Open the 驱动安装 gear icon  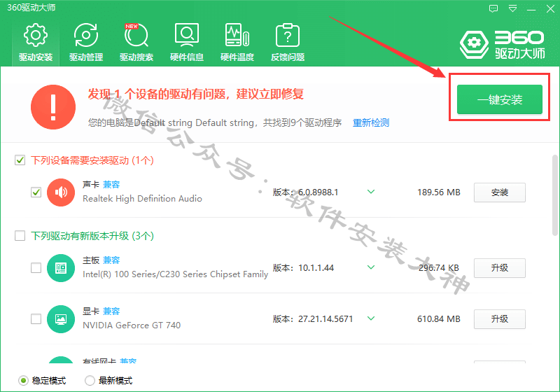[36, 35]
